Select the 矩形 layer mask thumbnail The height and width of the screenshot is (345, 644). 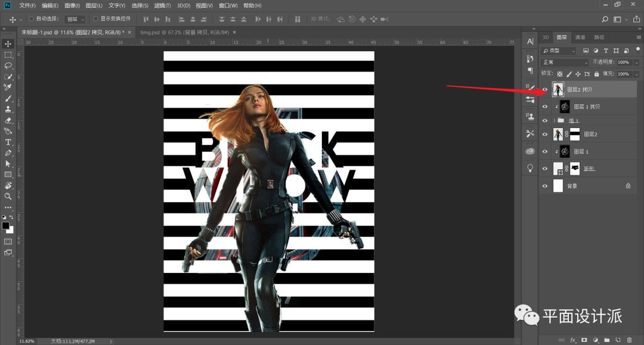tap(575, 169)
